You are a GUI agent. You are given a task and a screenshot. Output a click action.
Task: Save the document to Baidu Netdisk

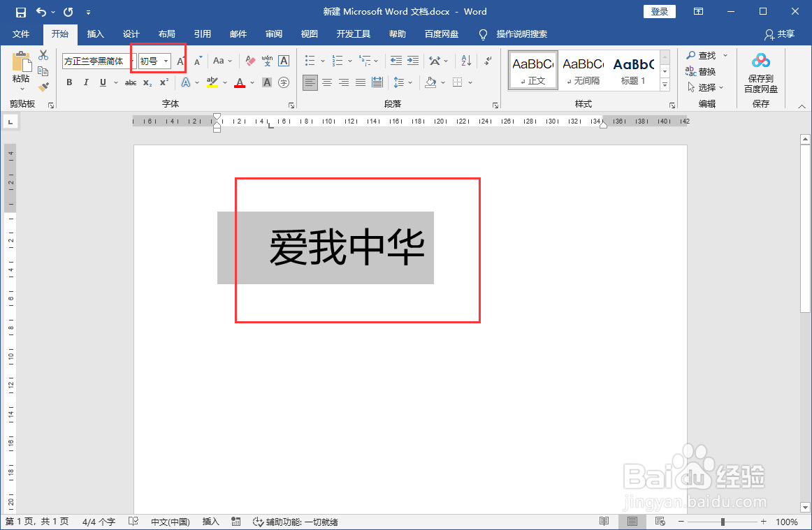click(760, 73)
